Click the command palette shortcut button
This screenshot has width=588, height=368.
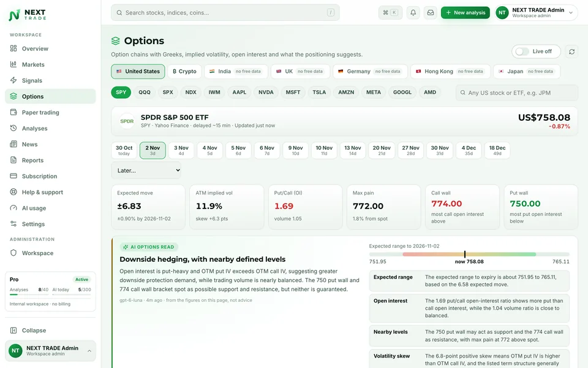pyautogui.click(x=390, y=12)
